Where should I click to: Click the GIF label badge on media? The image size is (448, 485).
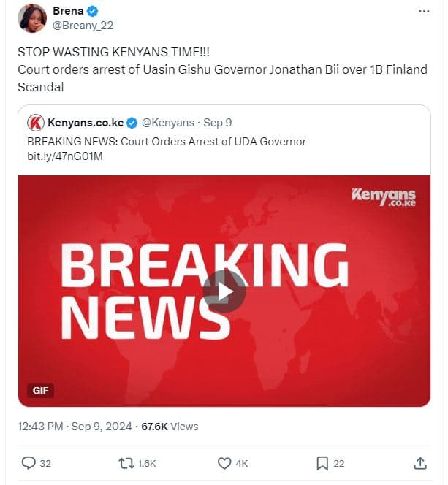click(41, 390)
